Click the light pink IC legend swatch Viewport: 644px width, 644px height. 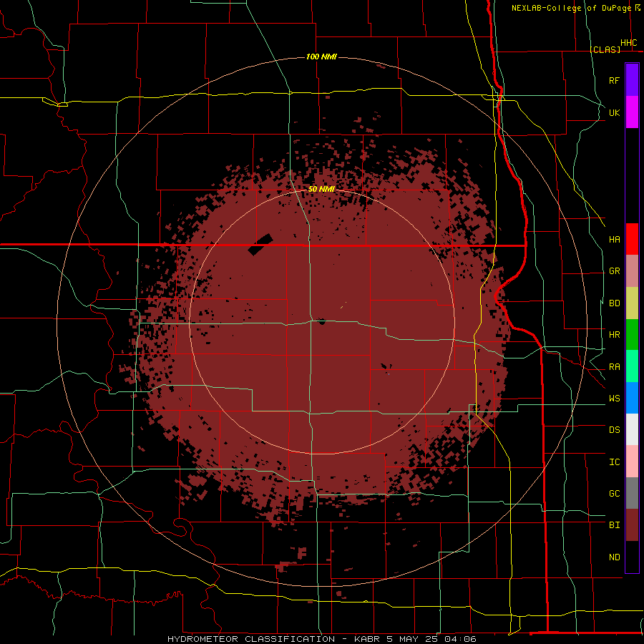click(632, 462)
